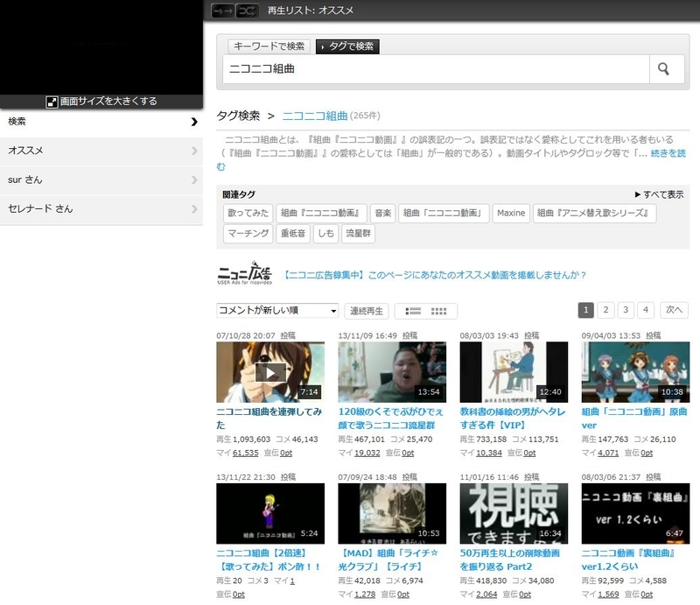The height and width of the screenshot is (605, 700).
Task: Click mylist count 10,384
Action: click(x=489, y=453)
